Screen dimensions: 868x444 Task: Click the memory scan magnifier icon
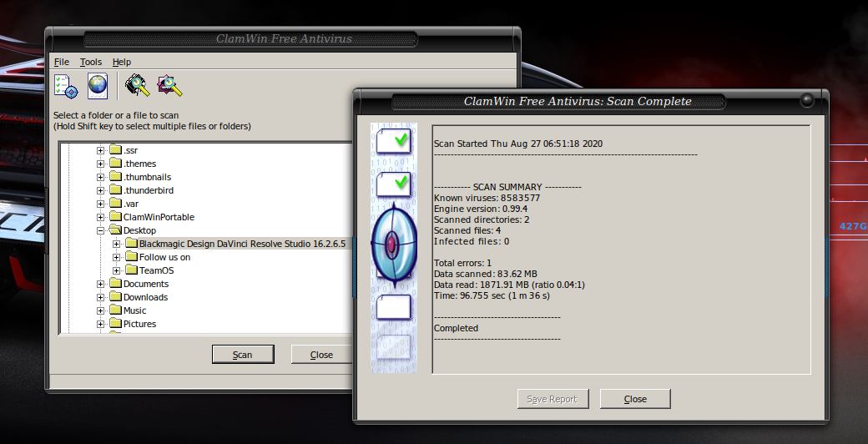137,86
